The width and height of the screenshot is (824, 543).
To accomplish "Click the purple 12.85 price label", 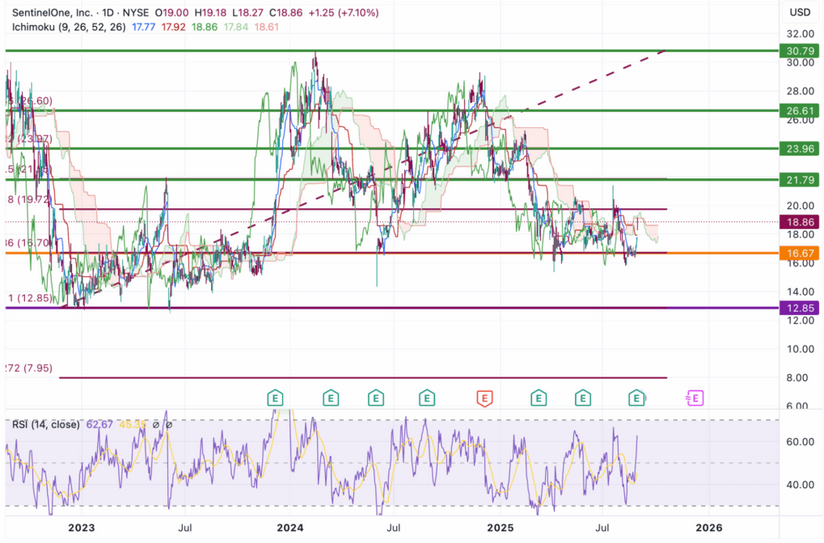I will (799, 308).
